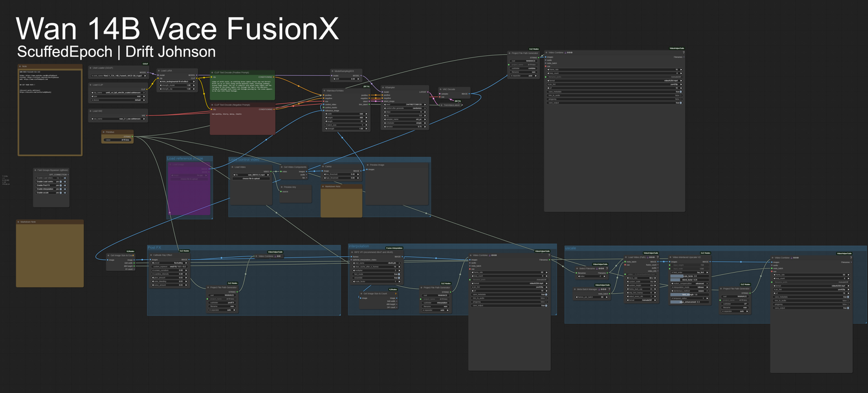Click the Primitive node value field

coord(117,140)
